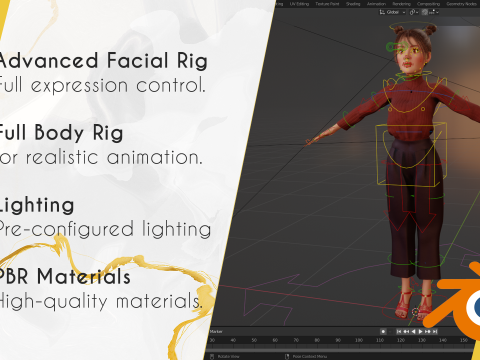Jump to the previous keyframe

[x=406, y=331]
